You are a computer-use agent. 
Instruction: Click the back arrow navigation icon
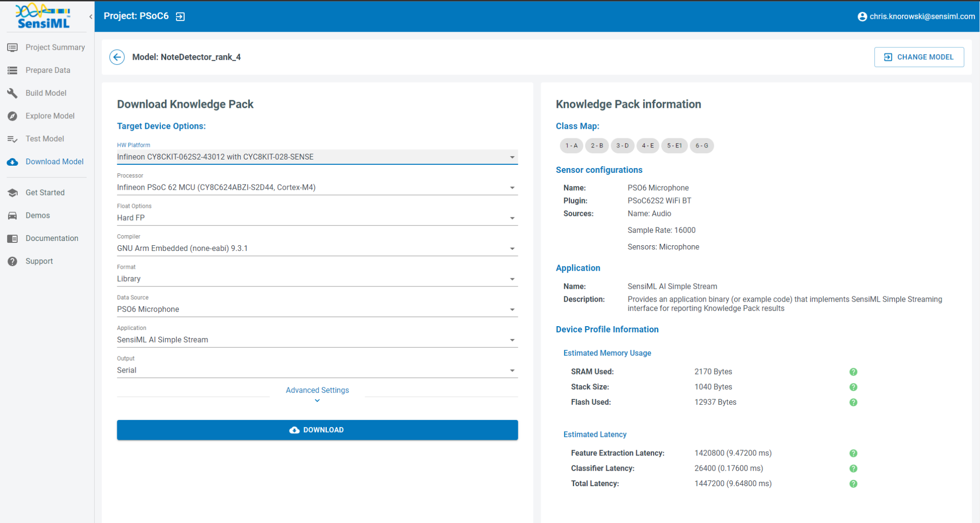click(x=117, y=57)
